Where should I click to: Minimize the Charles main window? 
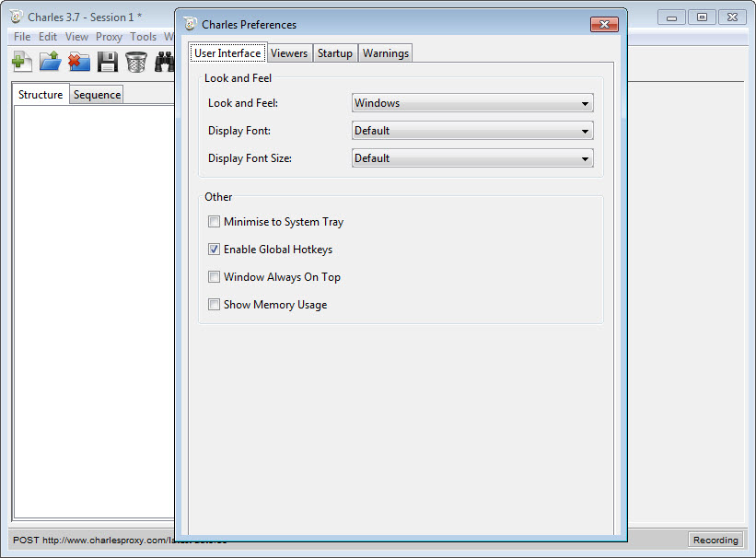coord(671,17)
